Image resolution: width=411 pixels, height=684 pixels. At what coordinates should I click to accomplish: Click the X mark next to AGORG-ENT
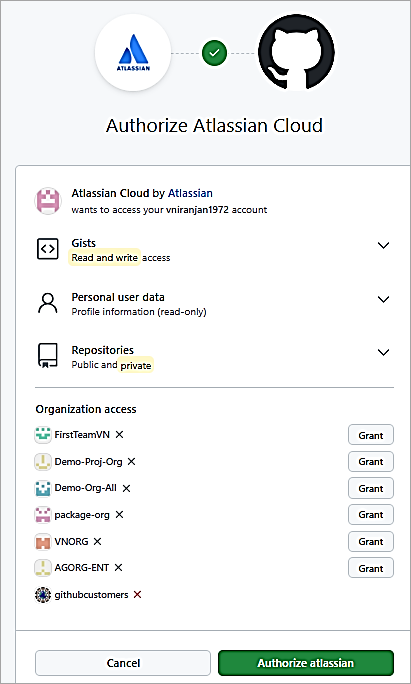pos(118,568)
